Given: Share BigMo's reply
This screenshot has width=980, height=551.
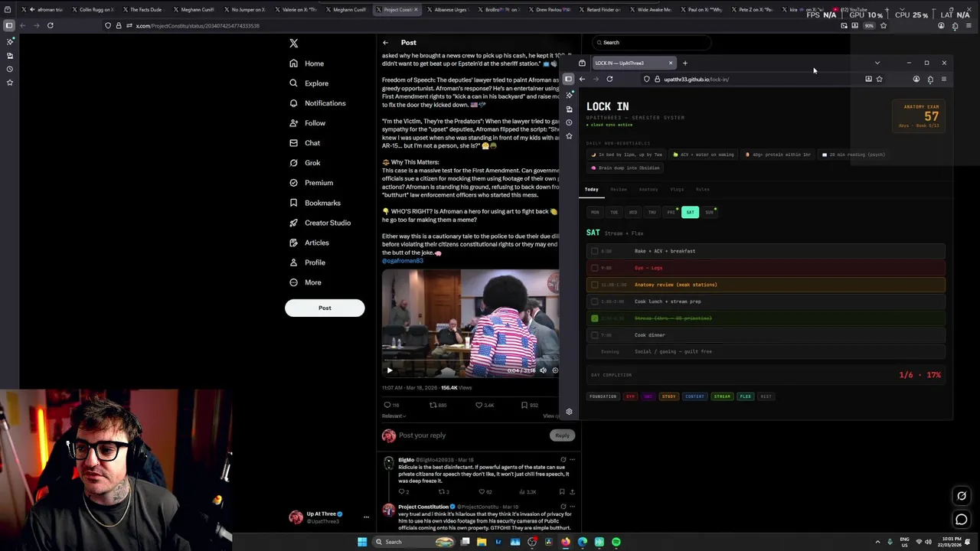Looking at the screenshot, I should coord(572,491).
